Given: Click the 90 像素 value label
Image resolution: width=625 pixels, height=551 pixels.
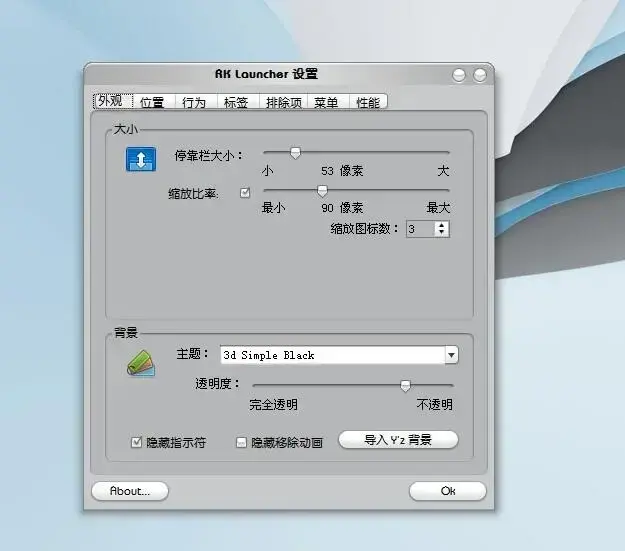Looking at the screenshot, I should pyautogui.click(x=342, y=208).
